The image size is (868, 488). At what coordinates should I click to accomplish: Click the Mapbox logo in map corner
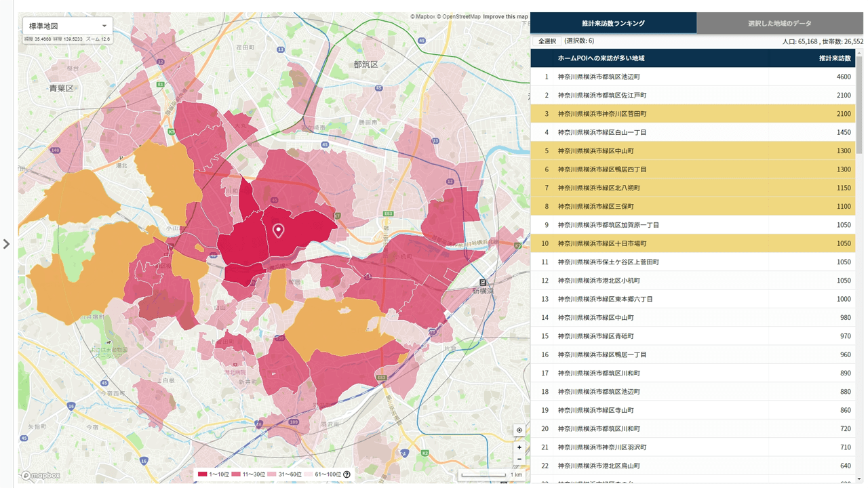tap(41, 476)
